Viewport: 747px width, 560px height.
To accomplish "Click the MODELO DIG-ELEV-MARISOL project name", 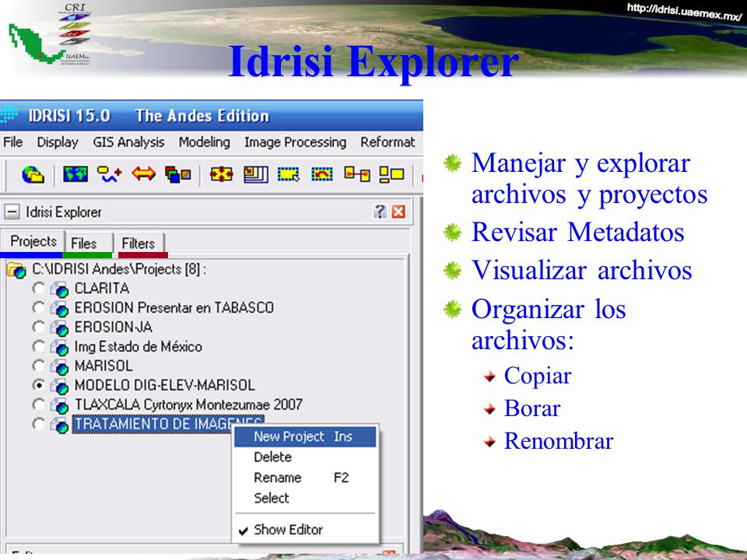I will pos(165,385).
